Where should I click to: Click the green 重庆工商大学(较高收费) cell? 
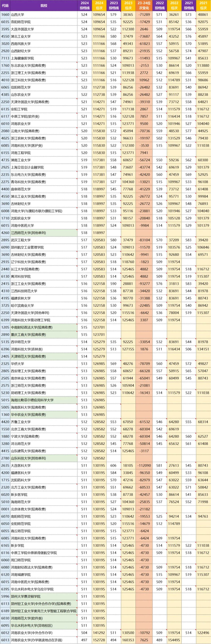[x=44, y=335]
